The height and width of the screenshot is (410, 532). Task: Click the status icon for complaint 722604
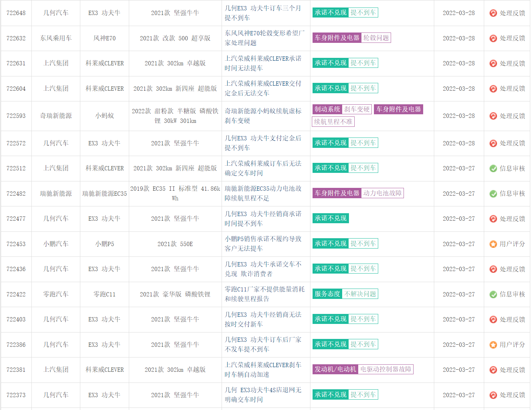(x=493, y=89)
